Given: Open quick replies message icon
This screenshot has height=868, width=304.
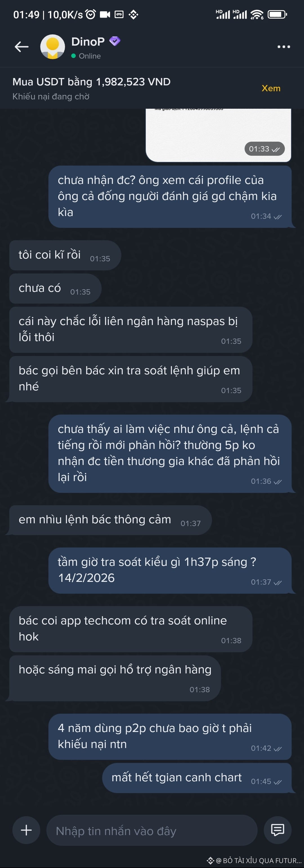Looking at the screenshot, I should (278, 830).
